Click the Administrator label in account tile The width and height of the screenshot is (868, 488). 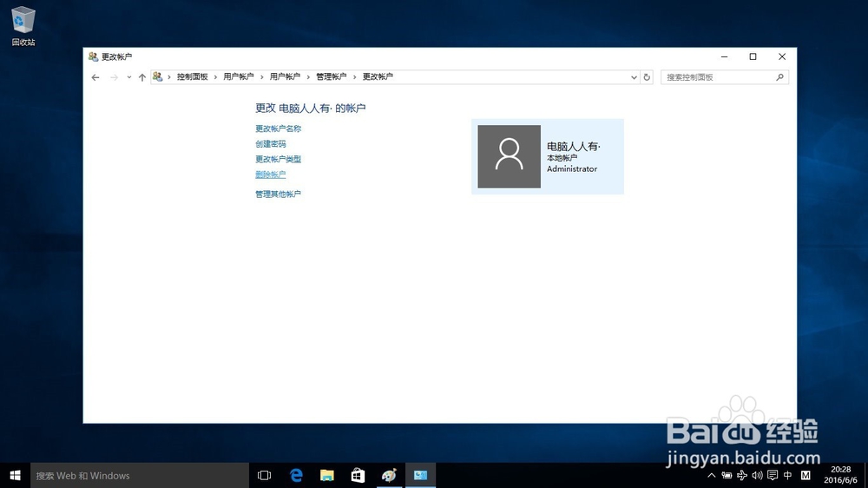[572, 169]
